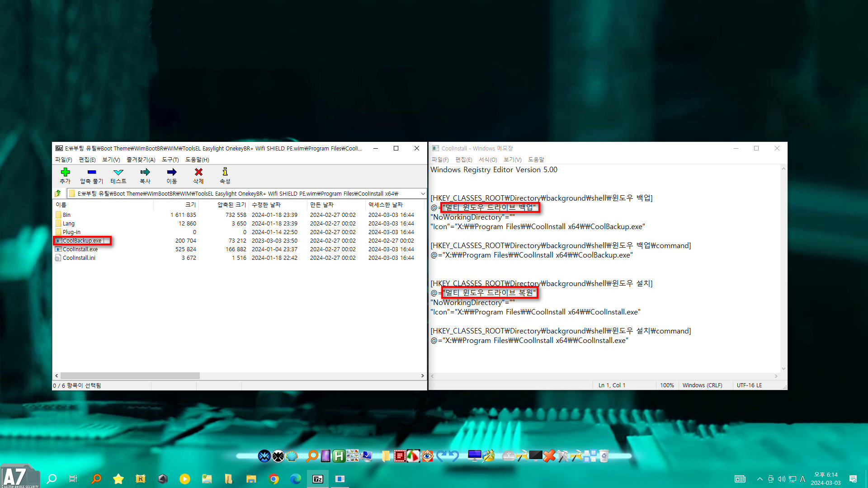868x488 pixels.
Task: Sort by 만든 날짜 column header
Action: click(x=336, y=205)
